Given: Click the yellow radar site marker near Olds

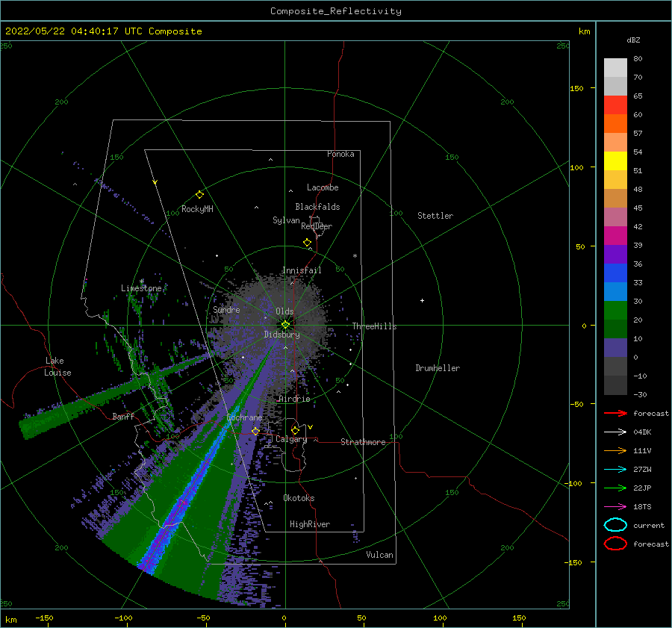Looking at the screenshot, I should tap(285, 325).
